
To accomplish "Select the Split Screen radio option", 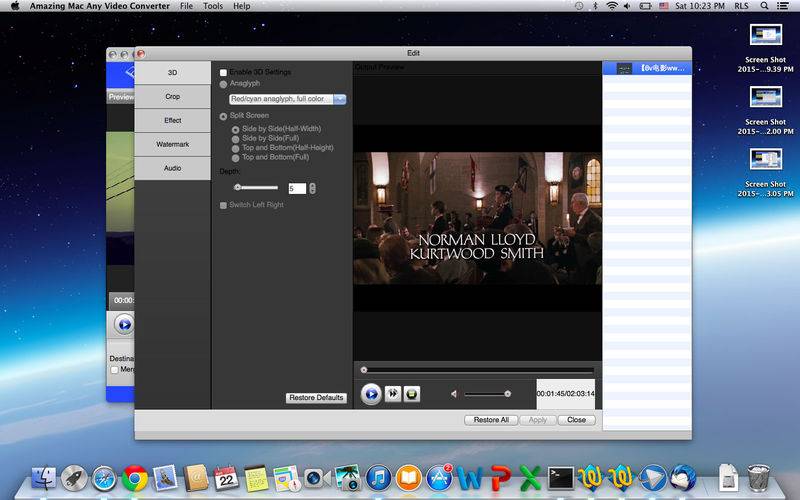I will pyautogui.click(x=223, y=116).
